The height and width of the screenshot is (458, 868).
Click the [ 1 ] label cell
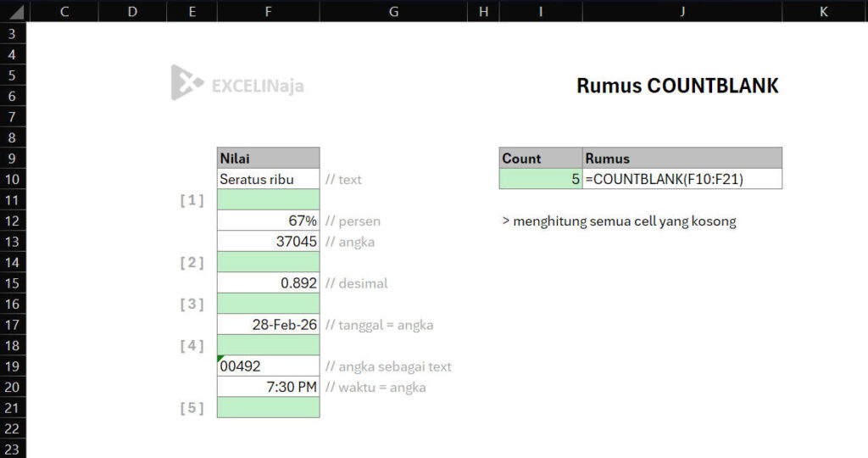click(192, 200)
